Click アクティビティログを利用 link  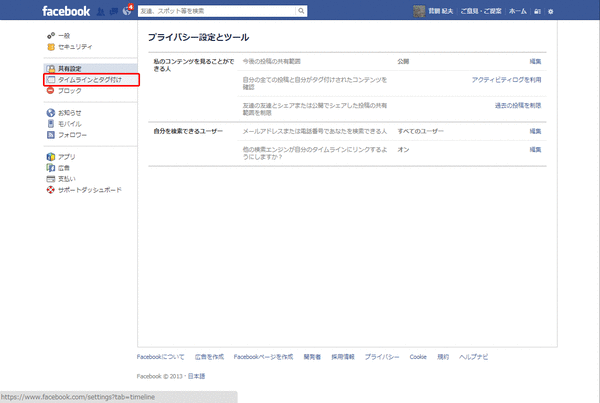[x=506, y=80]
